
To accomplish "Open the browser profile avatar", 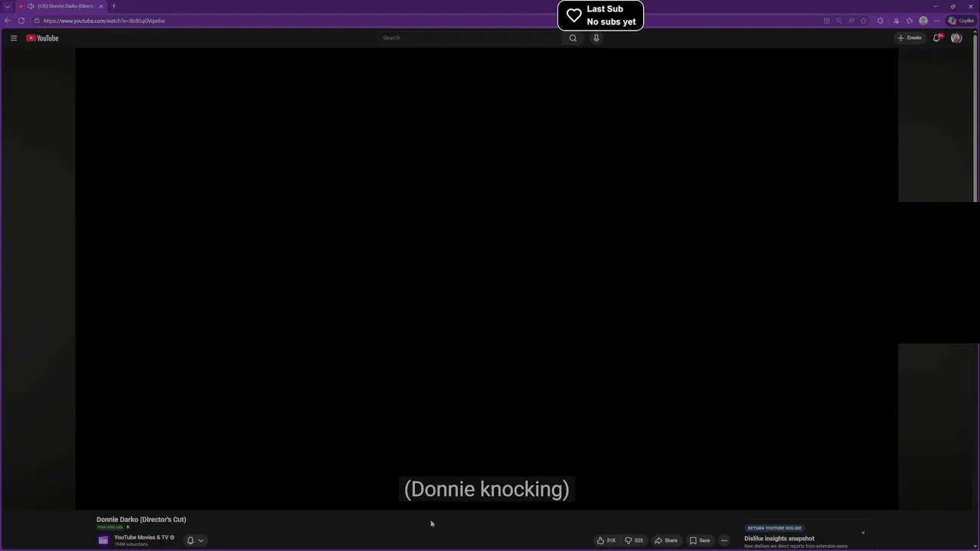I will click(923, 21).
